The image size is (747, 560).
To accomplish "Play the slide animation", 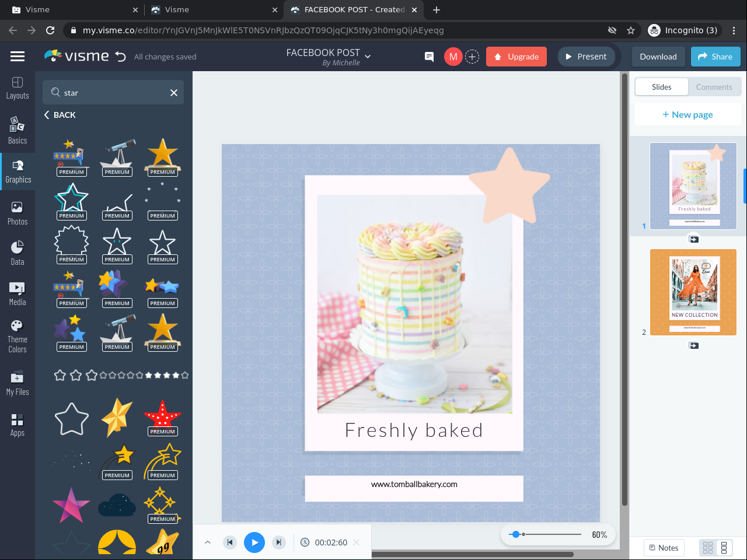I will pos(254,542).
